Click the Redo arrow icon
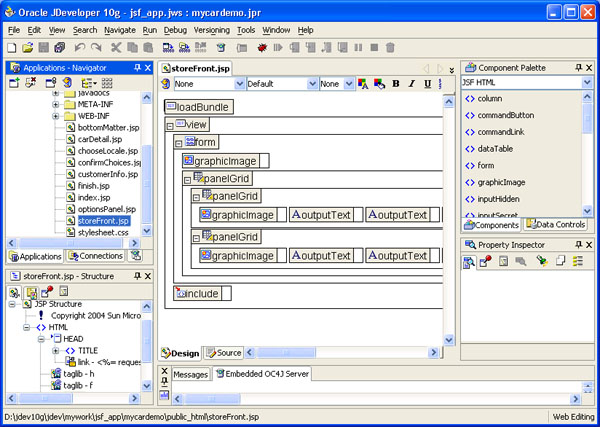The width and height of the screenshot is (600, 427). coord(96,48)
